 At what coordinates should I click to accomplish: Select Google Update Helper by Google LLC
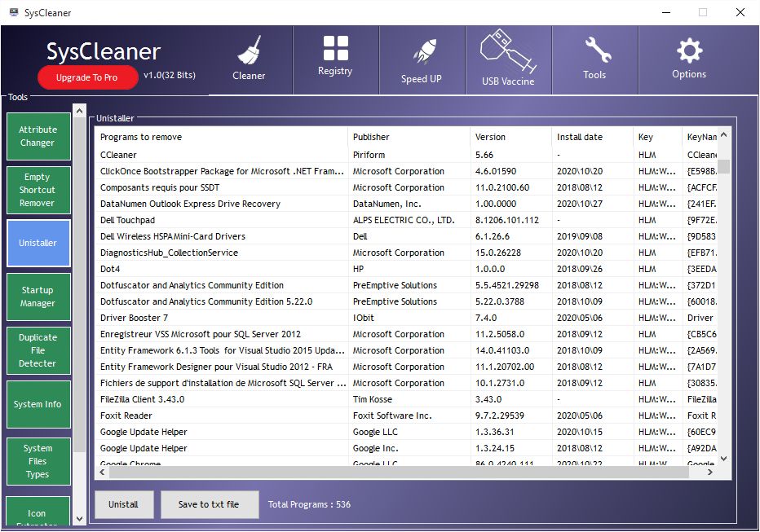406,433
